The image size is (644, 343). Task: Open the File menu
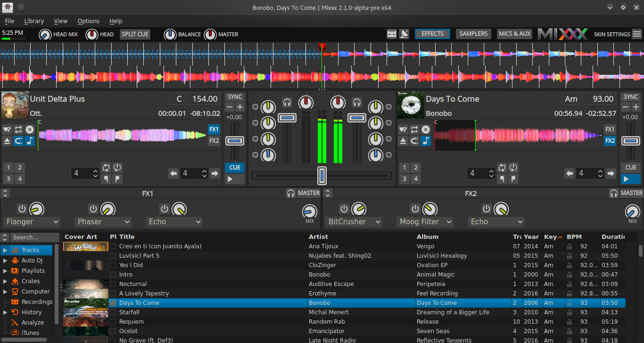[9, 21]
